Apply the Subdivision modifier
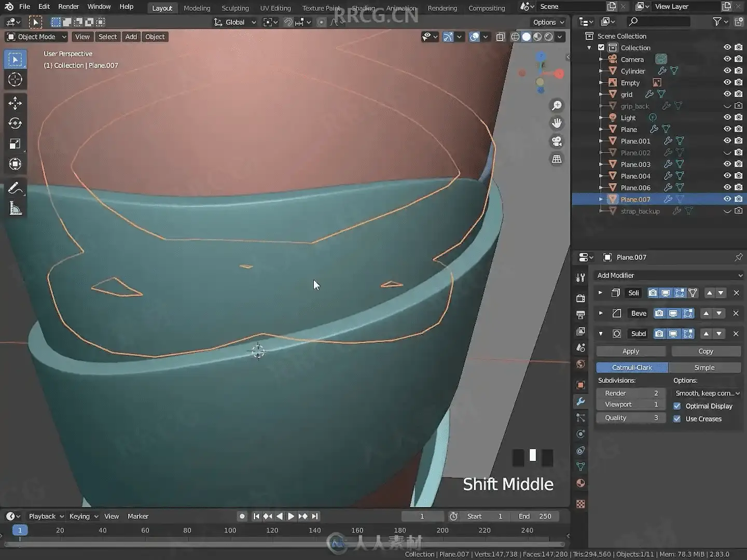 (x=630, y=352)
